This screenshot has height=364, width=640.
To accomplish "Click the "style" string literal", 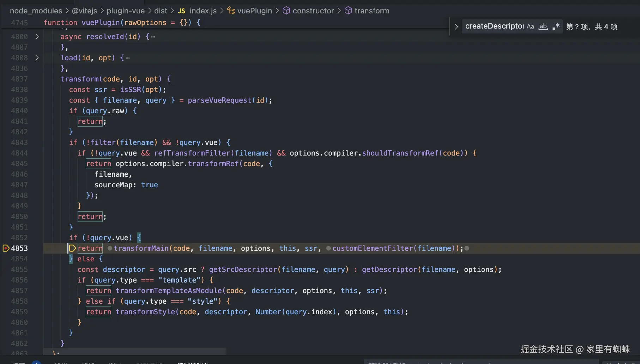I will coord(203,301).
